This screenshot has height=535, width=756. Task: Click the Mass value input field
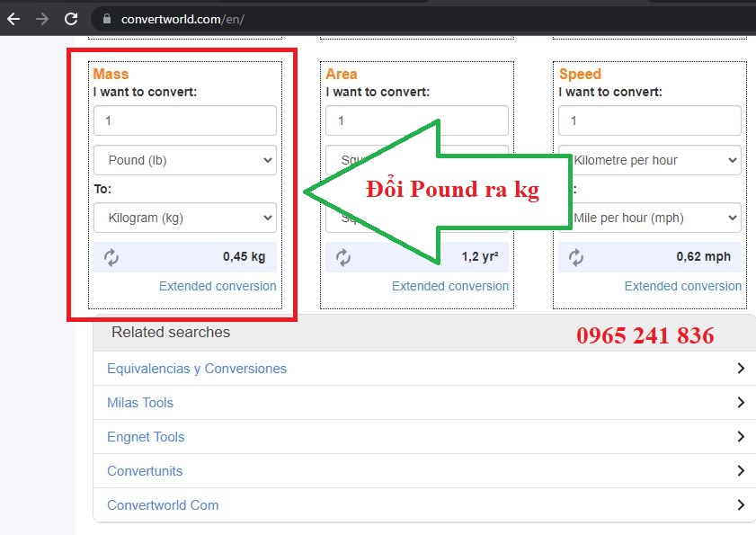pyautogui.click(x=184, y=120)
